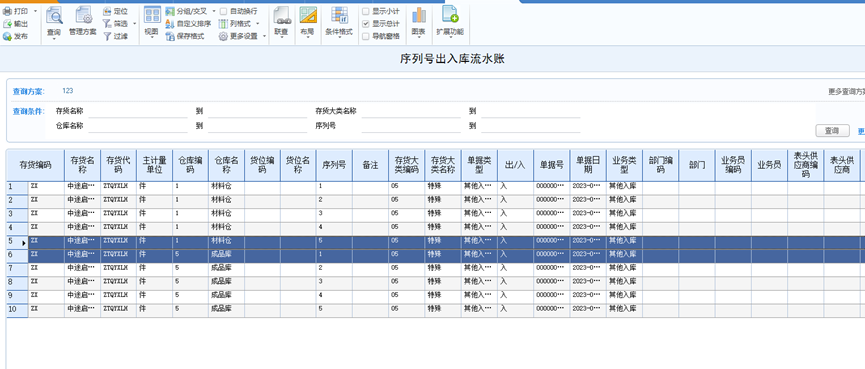865x369 pixels.
Task: Open the 筛选 dropdown arrow
Action: click(135, 24)
